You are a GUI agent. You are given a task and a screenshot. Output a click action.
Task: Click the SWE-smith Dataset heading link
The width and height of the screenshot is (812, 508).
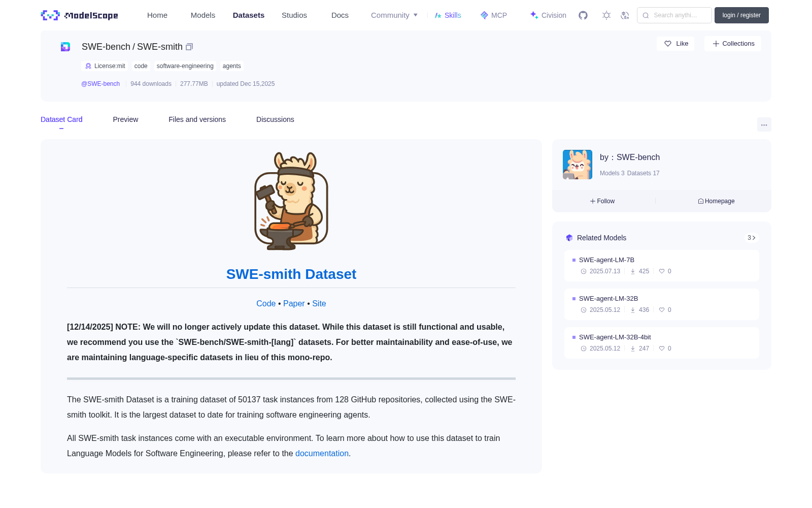pyautogui.click(x=291, y=274)
